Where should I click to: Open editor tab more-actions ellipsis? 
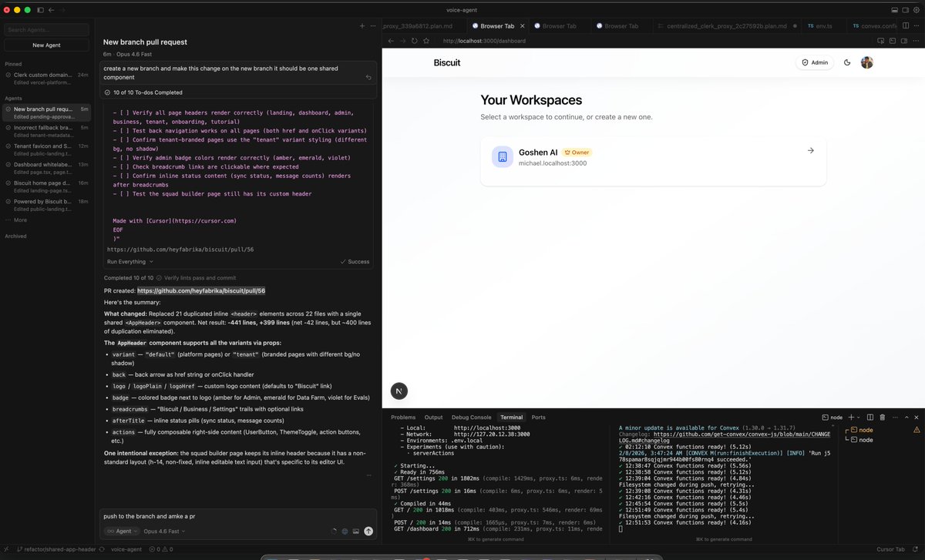pos(915,26)
